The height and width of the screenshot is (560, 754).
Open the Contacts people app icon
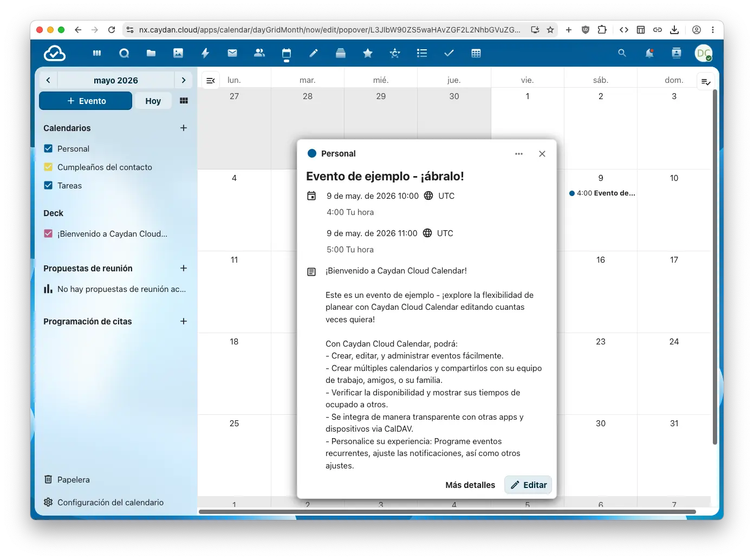[259, 53]
